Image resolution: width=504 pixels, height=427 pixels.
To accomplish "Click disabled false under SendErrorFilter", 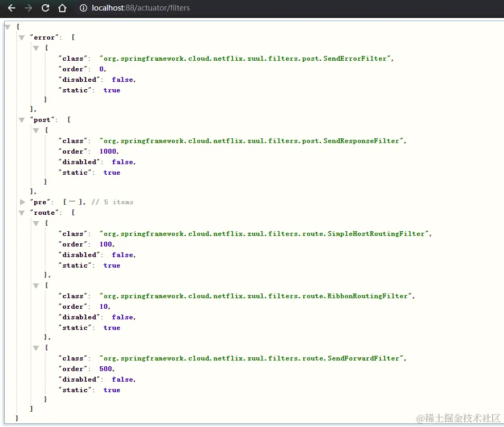I will coord(123,80).
